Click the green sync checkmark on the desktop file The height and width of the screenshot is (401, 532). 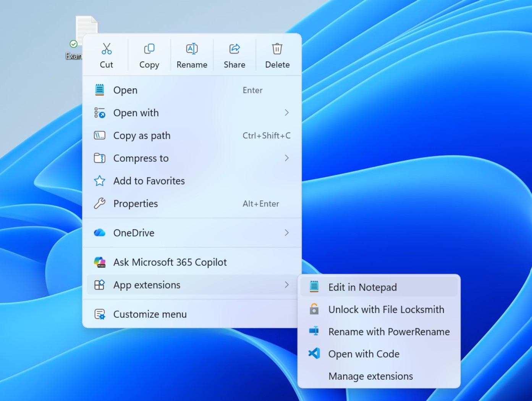[74, 44]
